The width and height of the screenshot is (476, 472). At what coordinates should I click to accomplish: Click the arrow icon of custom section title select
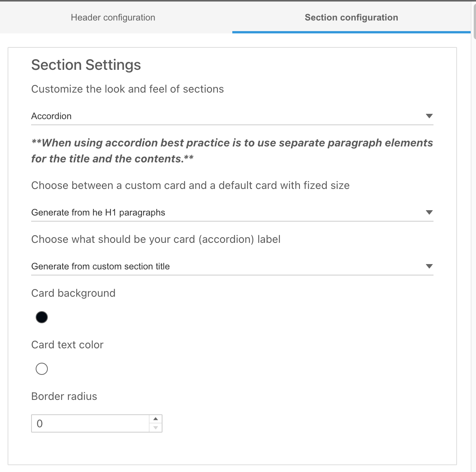(429, 266)
